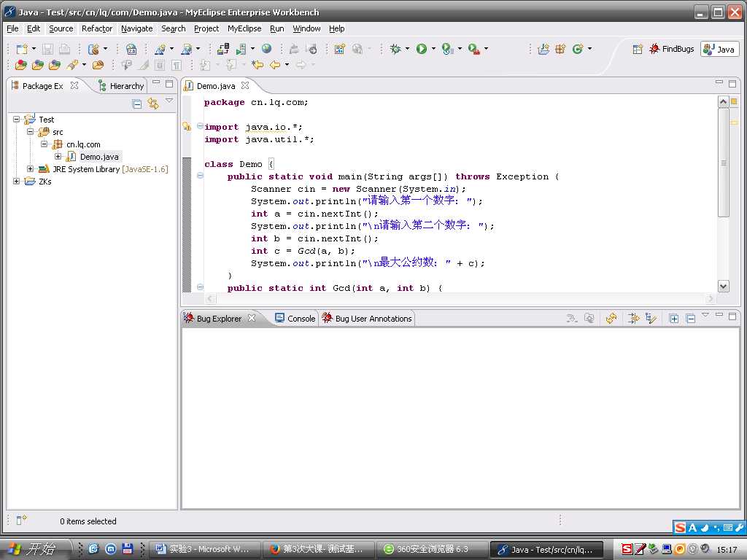Click the Windows Start button

tap(37, 549)
